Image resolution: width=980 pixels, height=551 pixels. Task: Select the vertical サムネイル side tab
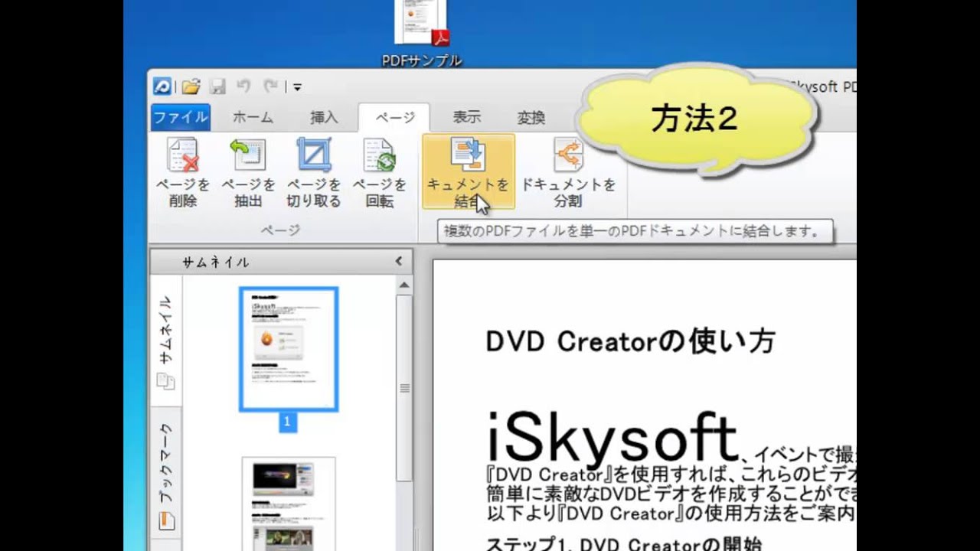pos(166,340)
